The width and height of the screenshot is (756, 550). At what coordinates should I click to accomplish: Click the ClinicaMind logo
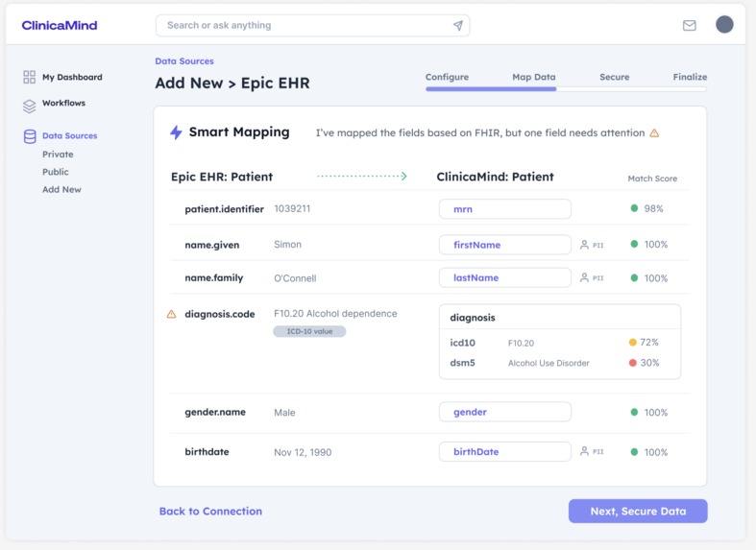coord(60,25)
